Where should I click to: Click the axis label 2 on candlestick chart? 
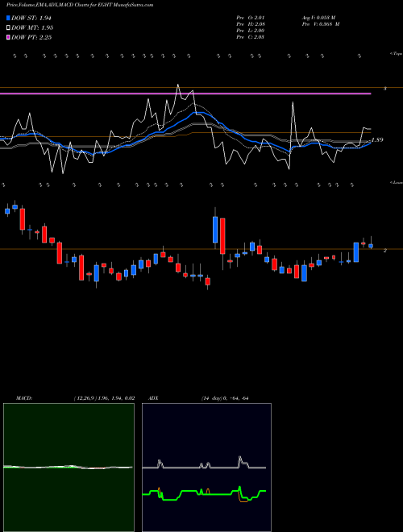[x=385, y=251]
